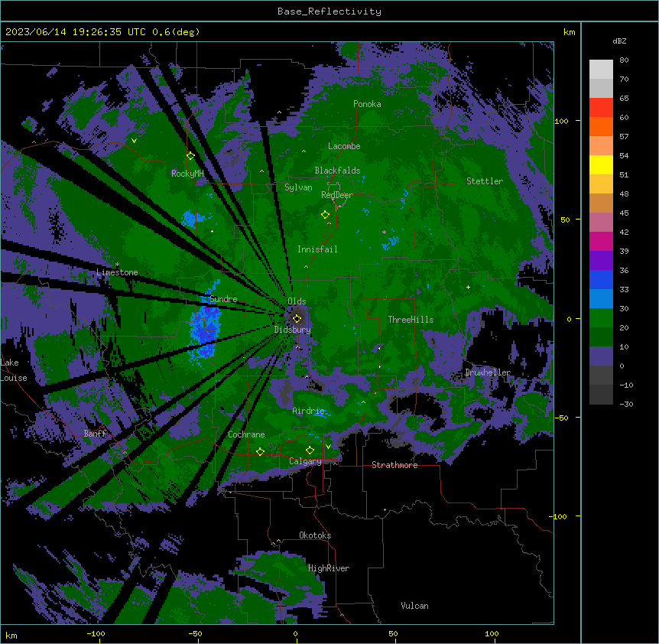Click the Innisfail city label
Image resolution: width=659 pixels, height=644 pixels.
click(317, 249)
